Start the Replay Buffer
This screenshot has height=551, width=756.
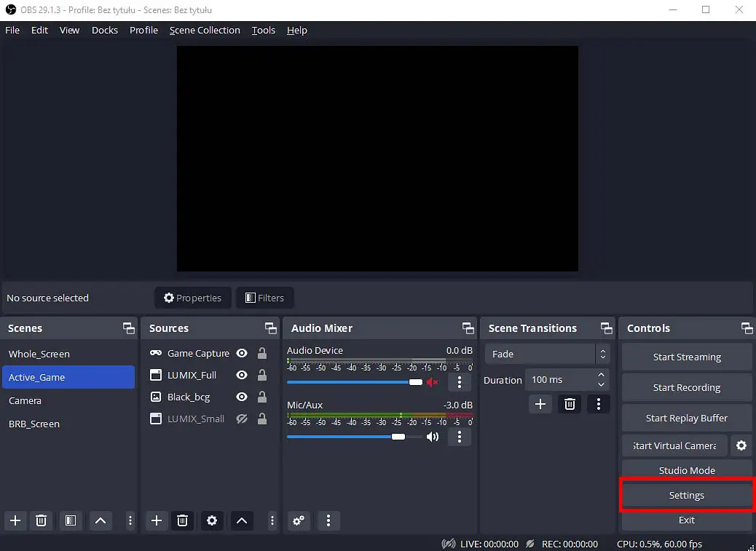point(687,418)
